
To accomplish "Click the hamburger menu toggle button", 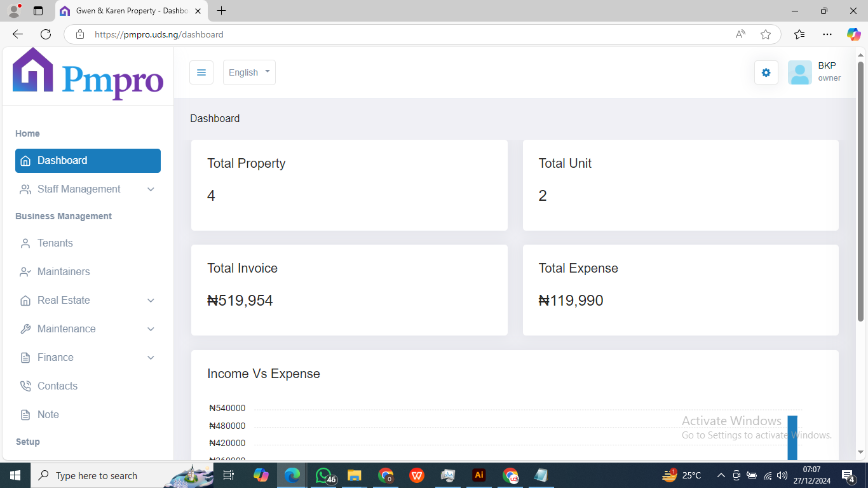I will (x=201, y=72).
